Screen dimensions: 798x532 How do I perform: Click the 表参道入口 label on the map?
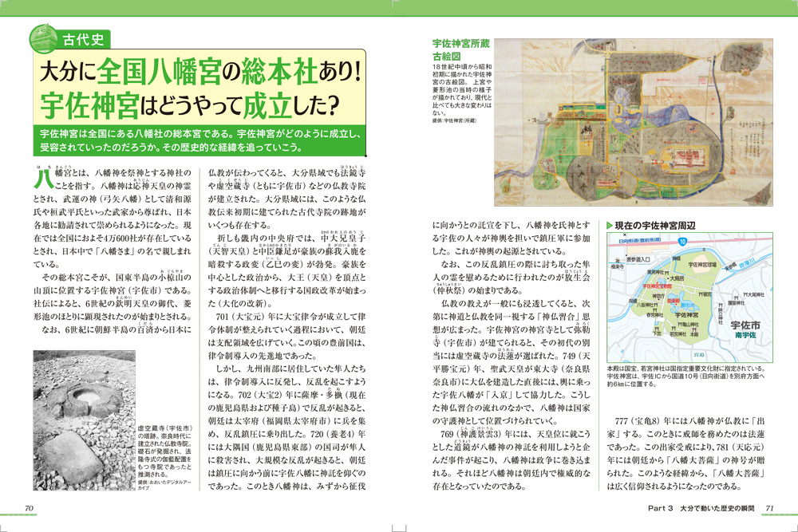tap(638, 259)
